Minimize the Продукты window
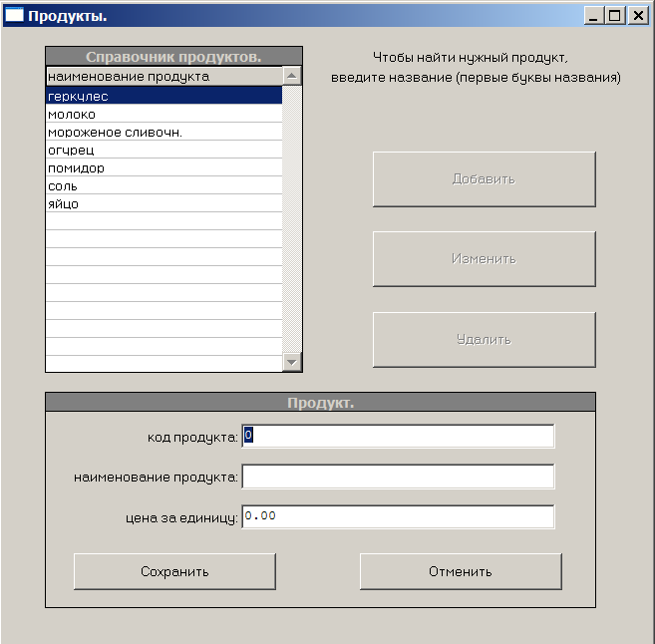The height and width of the screenshot is (644, 655). point(593,16)
